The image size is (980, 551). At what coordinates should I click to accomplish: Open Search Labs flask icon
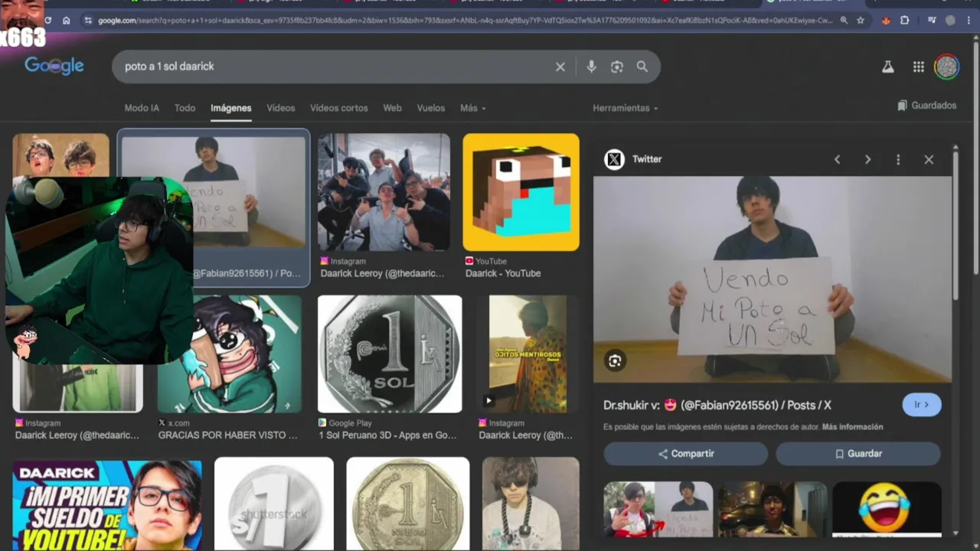pyautogui.click(x=888, y=67)
